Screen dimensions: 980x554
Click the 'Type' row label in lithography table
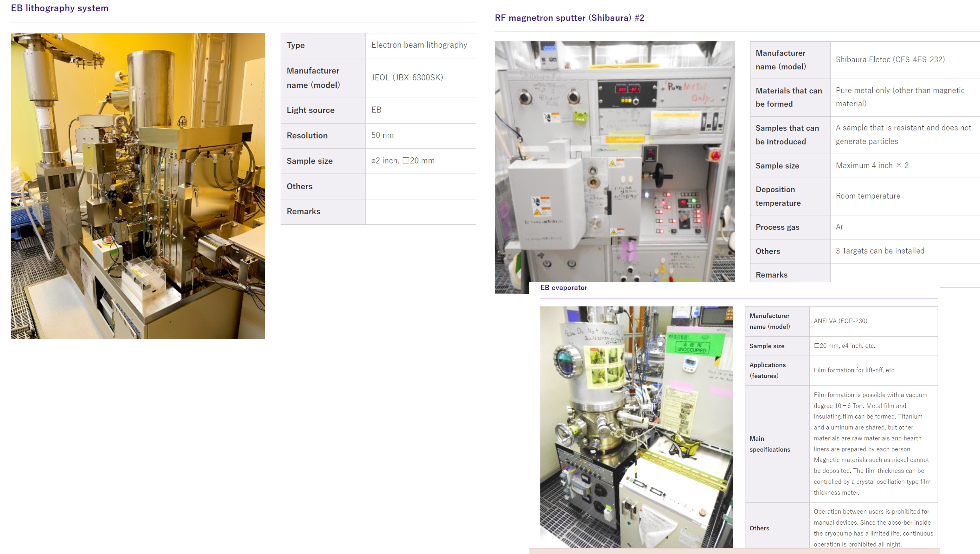[x=296, y=45]
